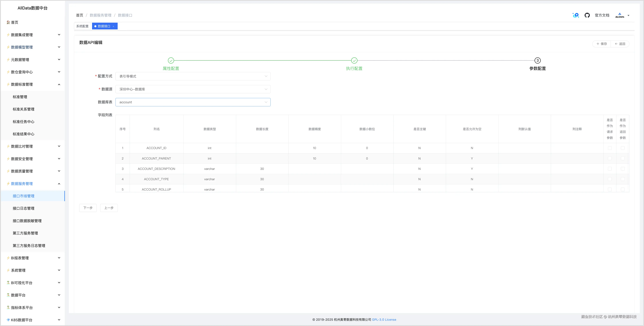Click the blue Gitee logo icon in header
The height and width of the screenshot is (326, 644).
click(576, 15)
